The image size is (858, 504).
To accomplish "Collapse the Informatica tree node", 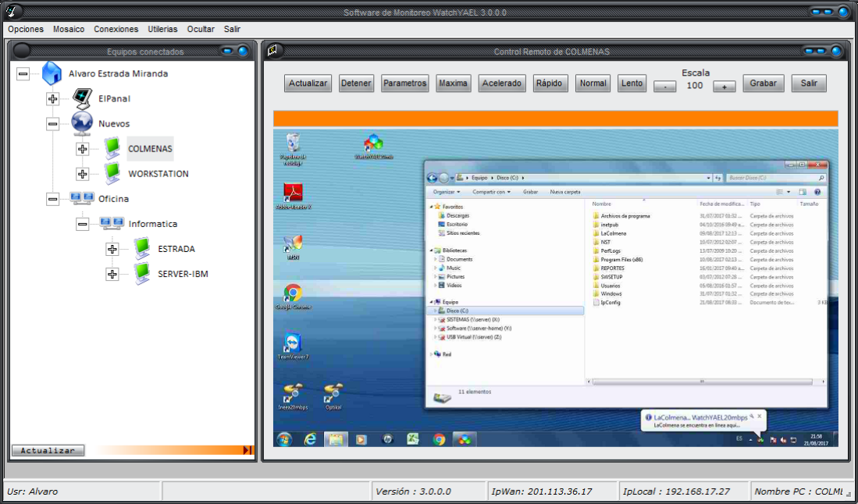I will click(x=83, y=224).
